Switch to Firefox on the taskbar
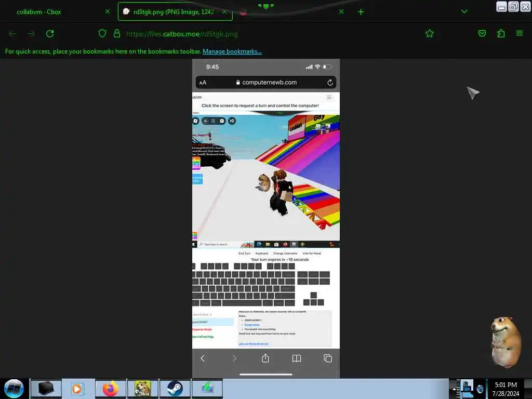The image size is (532, 399). click(x=110, y=389)
